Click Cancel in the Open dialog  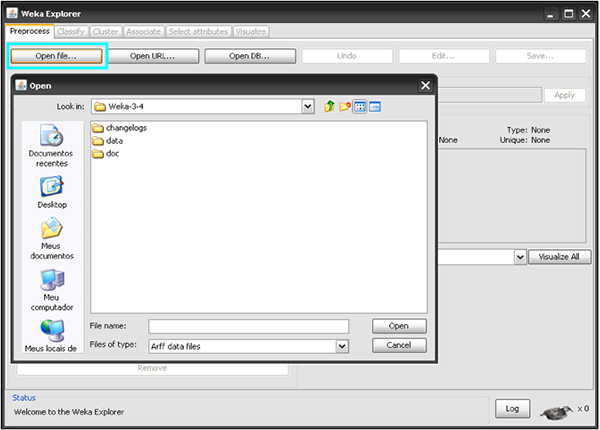click(x=399, y=345)
